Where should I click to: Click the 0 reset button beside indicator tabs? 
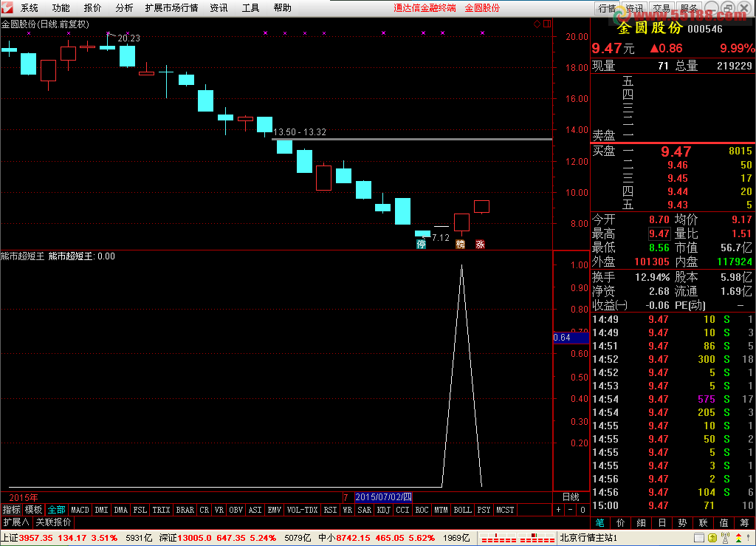(x=583, y=510)
